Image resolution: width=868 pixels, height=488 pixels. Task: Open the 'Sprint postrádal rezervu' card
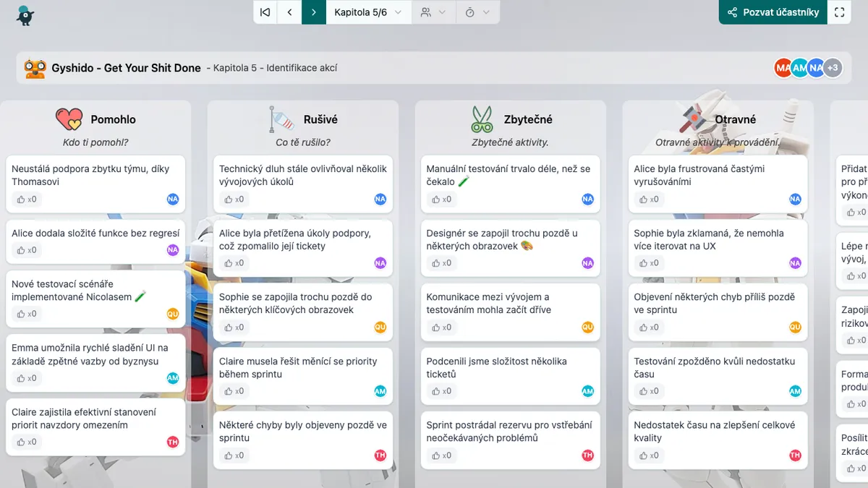click(509, 431)
